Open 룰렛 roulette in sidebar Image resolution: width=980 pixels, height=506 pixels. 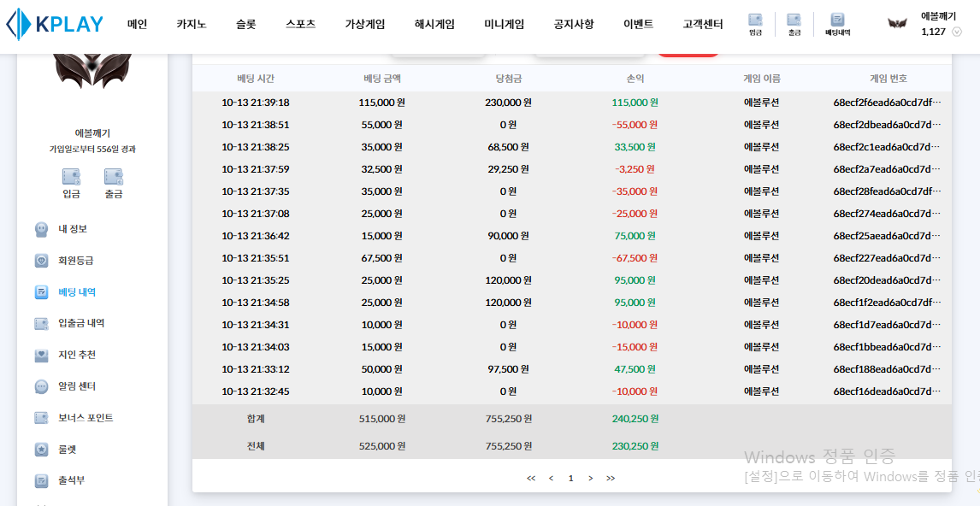tap(67, 450)
